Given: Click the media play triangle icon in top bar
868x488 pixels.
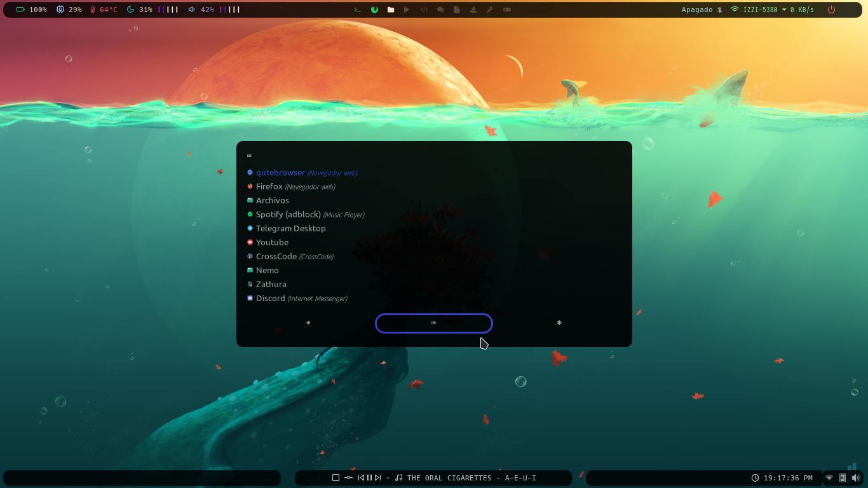Looking at the screenshot, I should pyautogui.click(x=407, y=10).
